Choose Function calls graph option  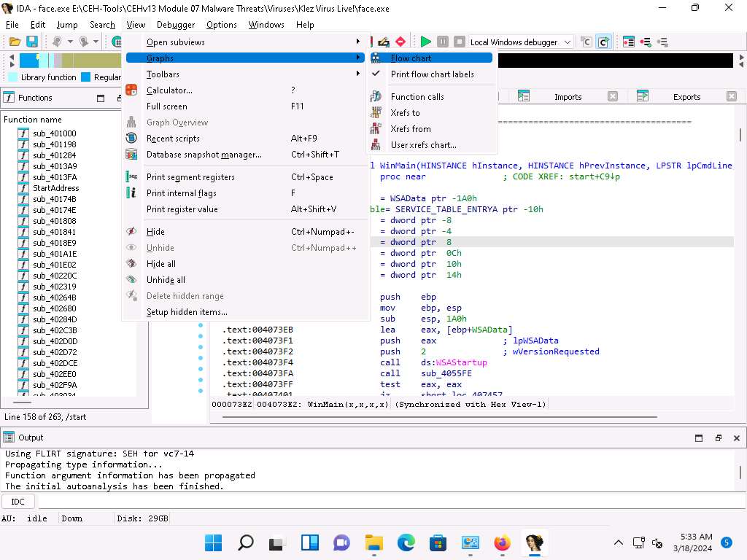coord(417,97)
